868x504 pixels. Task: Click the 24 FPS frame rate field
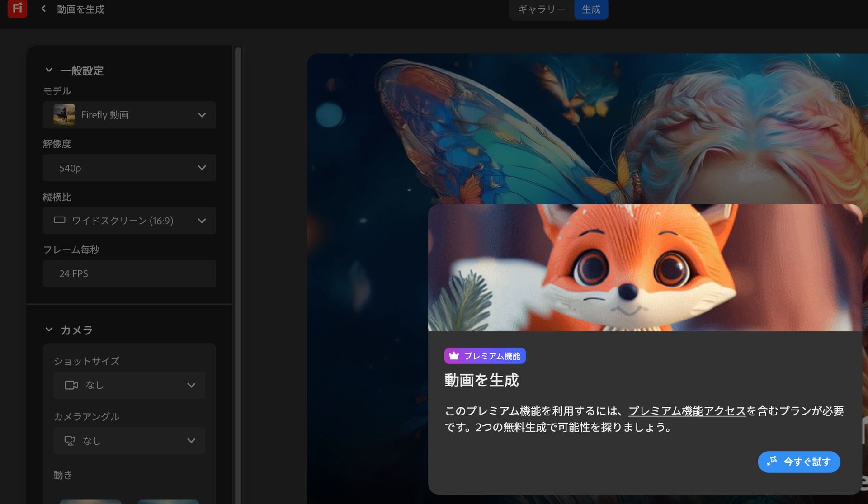(129, 273)
